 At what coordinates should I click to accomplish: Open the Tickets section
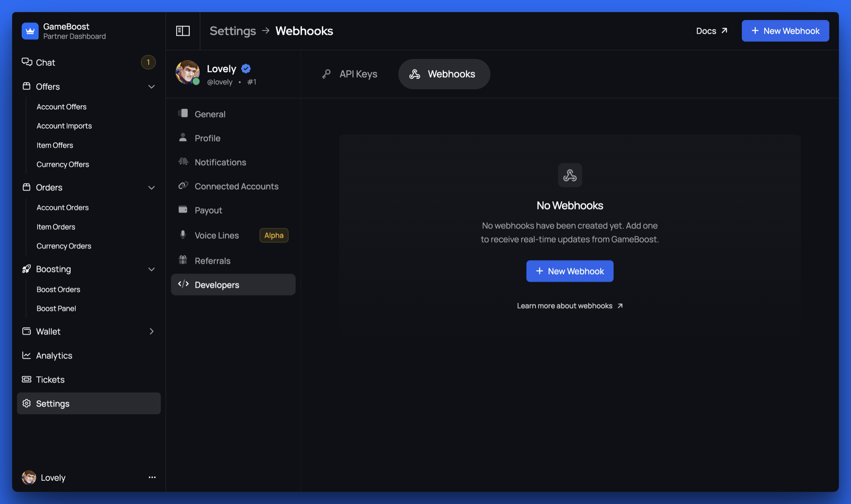50,380
